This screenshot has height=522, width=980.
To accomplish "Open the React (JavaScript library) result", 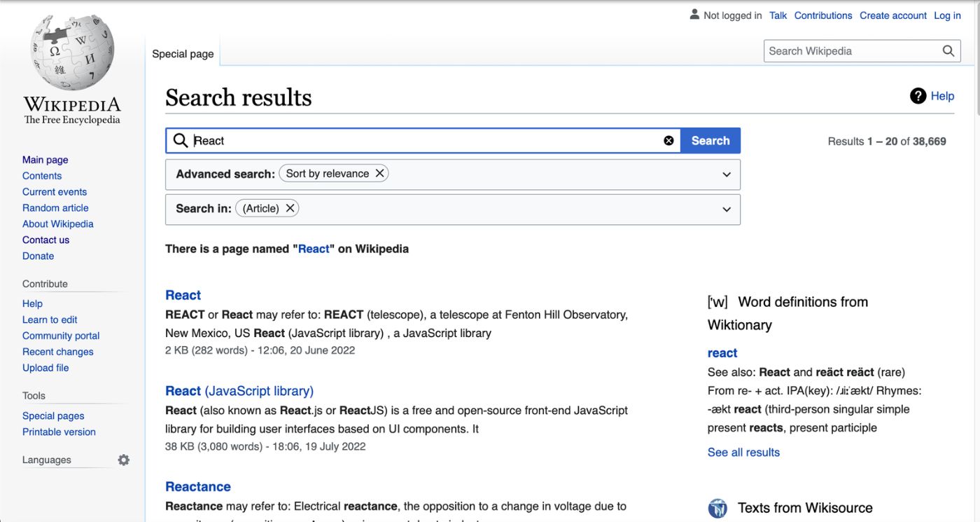I will pos(239,391).
